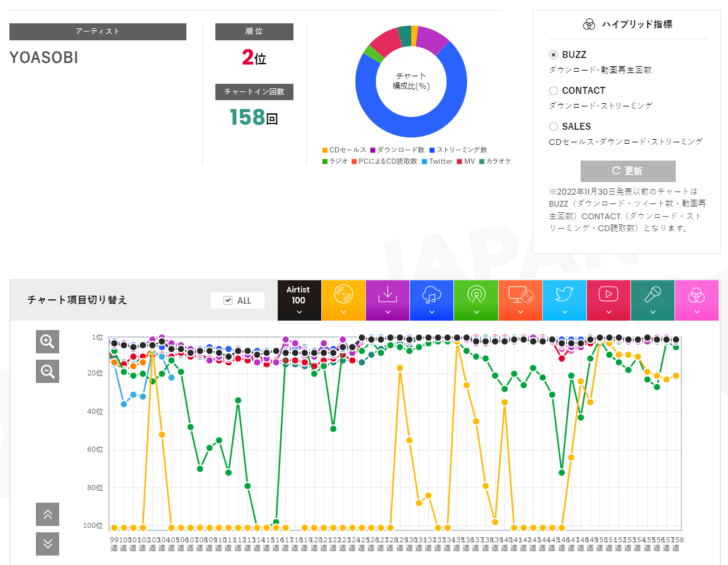Screen dimensions: 728x565
Task: Click the double chevron up button
Action: 47,514
